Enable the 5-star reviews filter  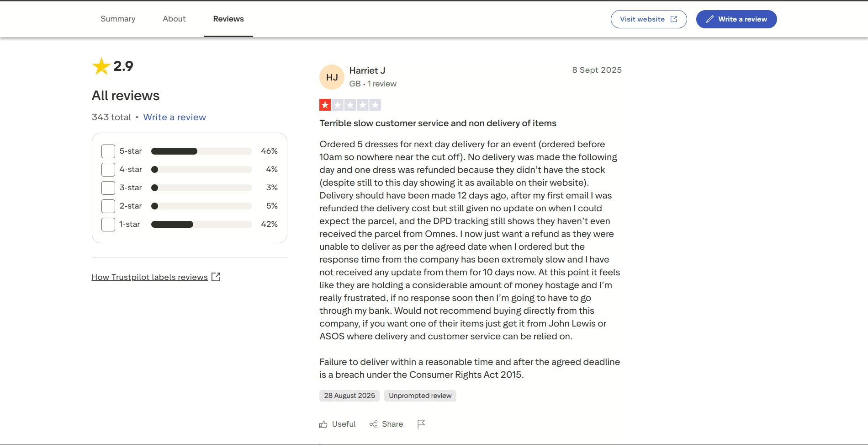tap(108, 151)
